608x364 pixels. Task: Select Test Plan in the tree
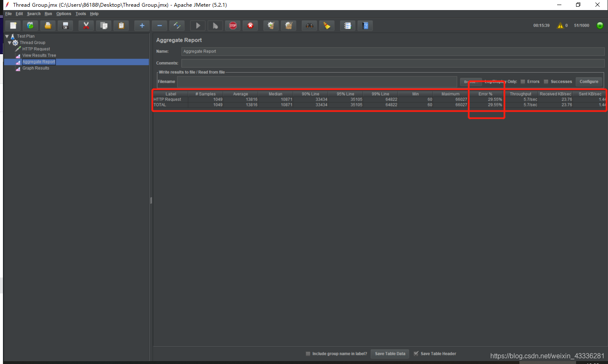[x=26, y=37]
